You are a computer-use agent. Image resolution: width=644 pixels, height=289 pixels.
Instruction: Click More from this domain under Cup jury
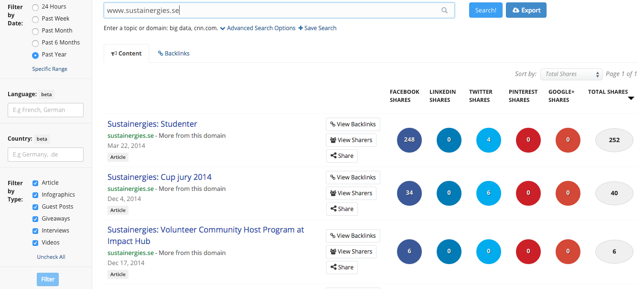tap(192, 189)
